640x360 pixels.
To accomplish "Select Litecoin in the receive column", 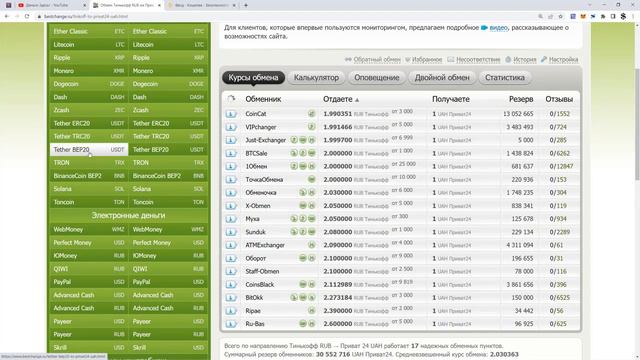I will (x=168, y=44).
